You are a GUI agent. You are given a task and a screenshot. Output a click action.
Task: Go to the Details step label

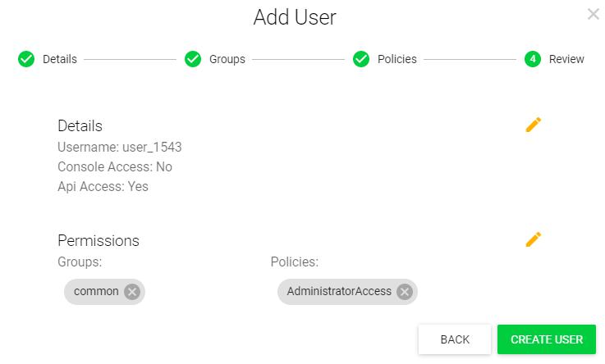tap(60, 59)
